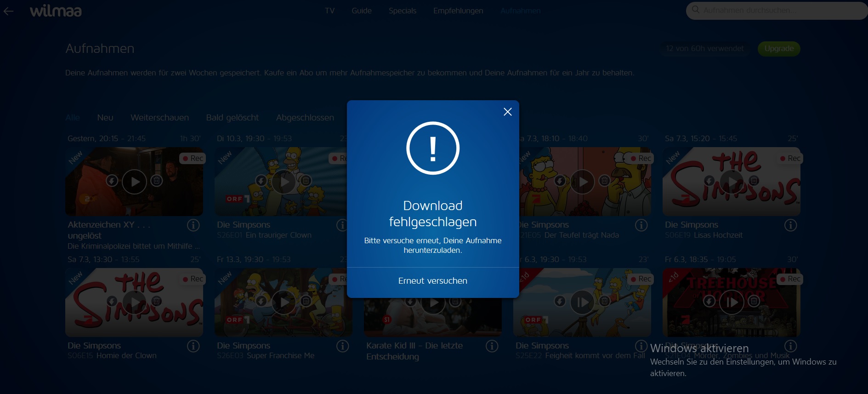Screen dimensions: 868x394
Task: Play the Aktenzeichen XY recording
Action: pyautogui.click(x=134, y=182)
